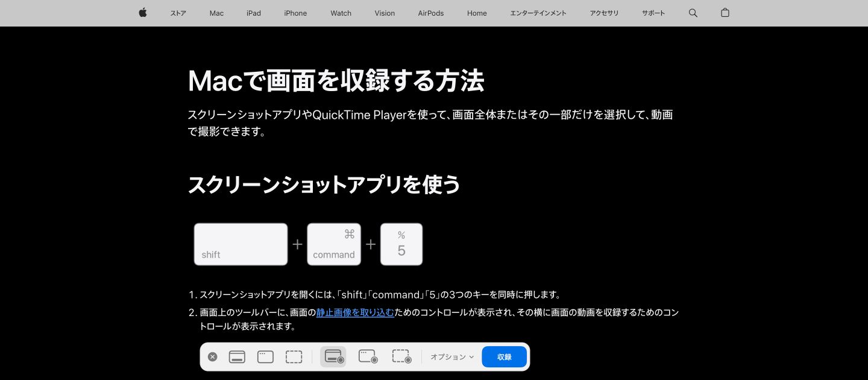
Task: Open the エンターテインメント menu item
Action: pos(538,13)
